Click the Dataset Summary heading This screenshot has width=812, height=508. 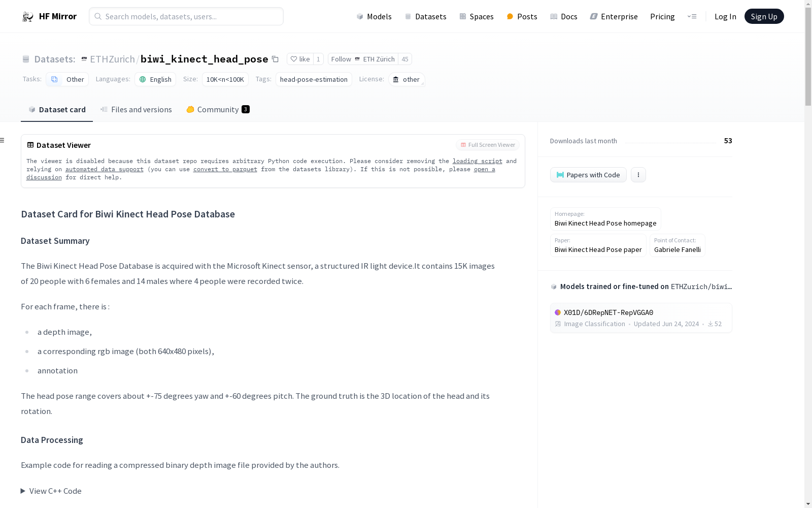pos(55,241)
